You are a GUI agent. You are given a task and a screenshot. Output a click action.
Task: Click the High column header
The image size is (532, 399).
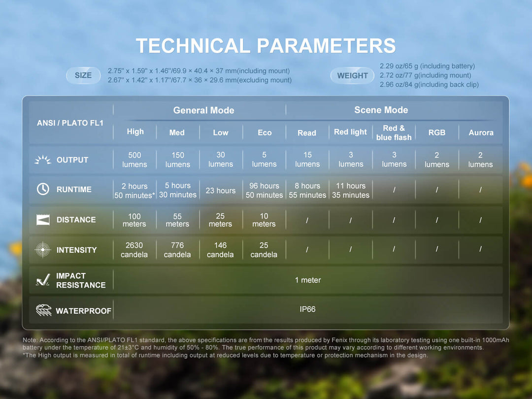coord(134,132)
